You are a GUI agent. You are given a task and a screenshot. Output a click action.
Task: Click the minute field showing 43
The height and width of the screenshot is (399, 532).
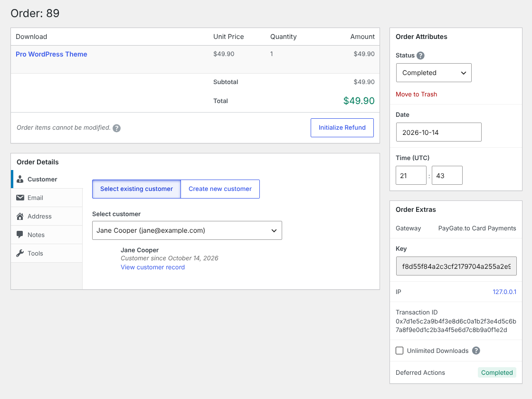(447, 175)
